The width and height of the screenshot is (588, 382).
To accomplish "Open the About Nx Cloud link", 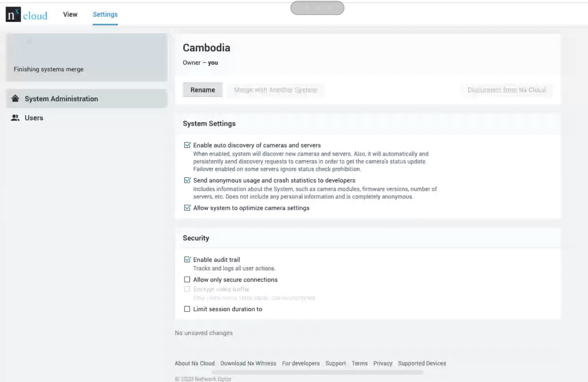I will click(x=195, y=363).
